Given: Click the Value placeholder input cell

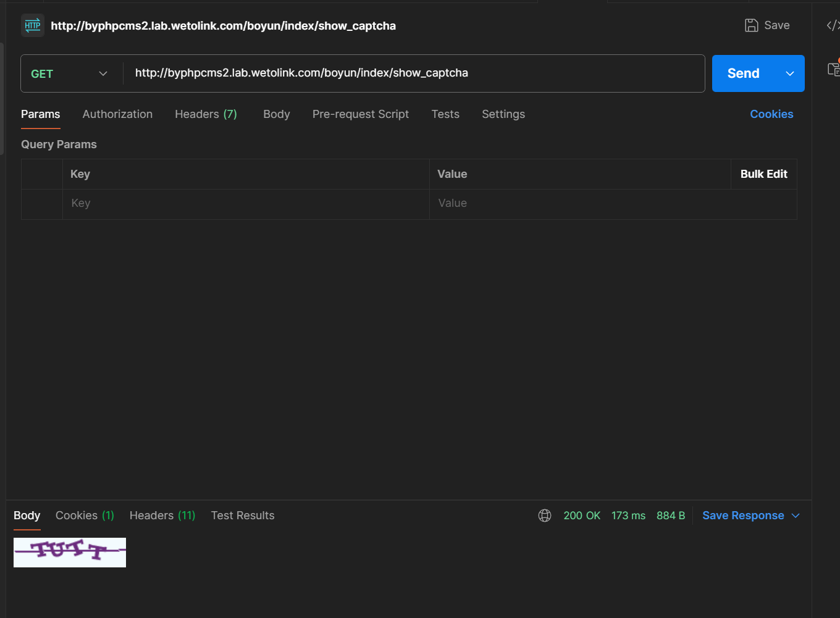Looking at the screenshot, I should point(613,204).
